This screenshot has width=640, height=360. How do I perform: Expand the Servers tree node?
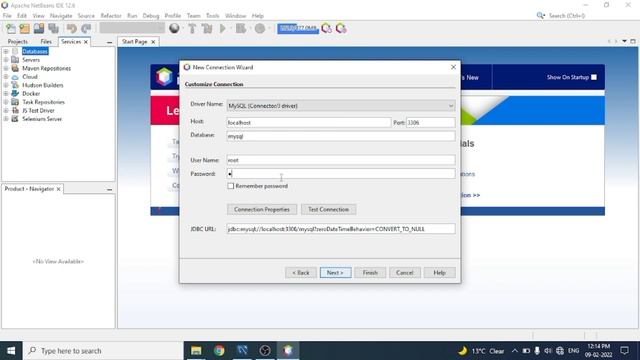[6, 60]
